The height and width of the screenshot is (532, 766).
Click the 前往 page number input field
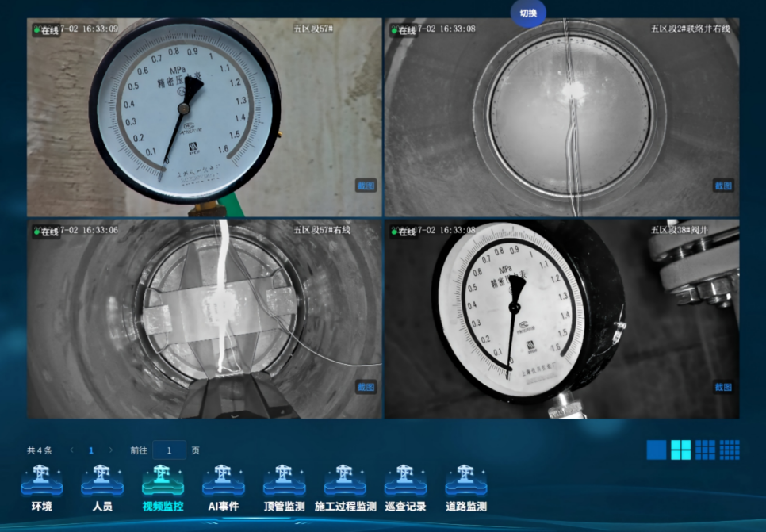(x=169, y=450)
